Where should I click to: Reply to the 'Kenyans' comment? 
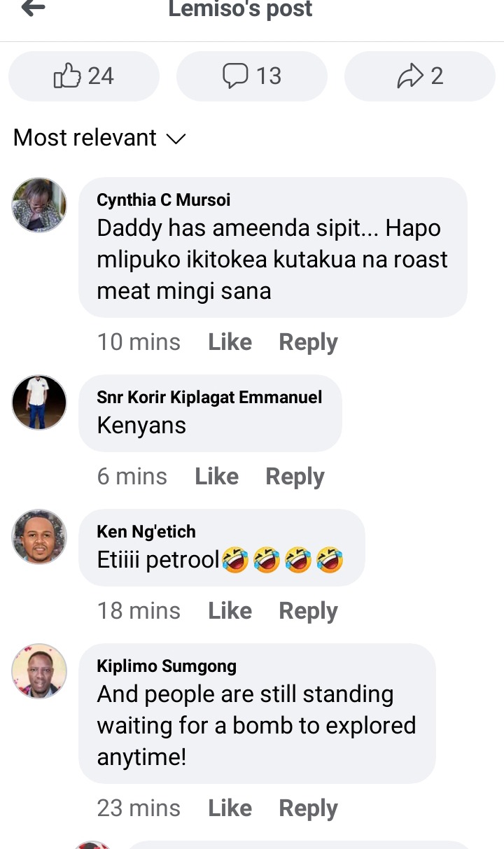(295, 477)
